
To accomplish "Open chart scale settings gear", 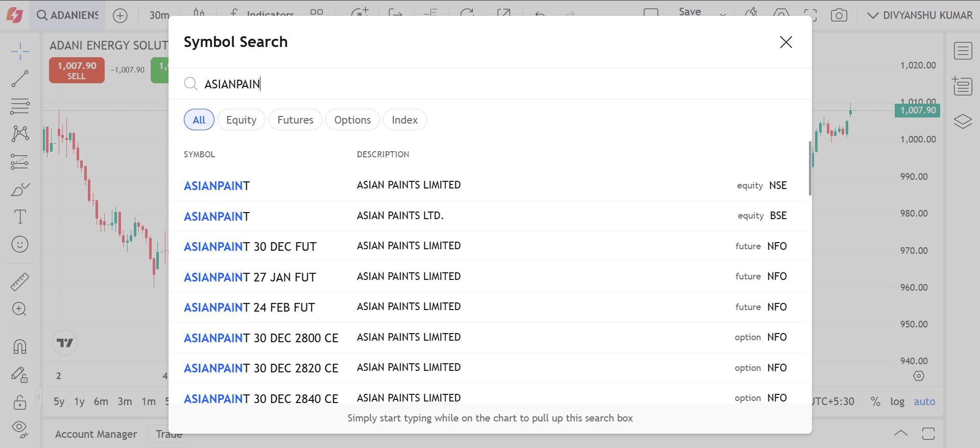I will pos(919,376).
